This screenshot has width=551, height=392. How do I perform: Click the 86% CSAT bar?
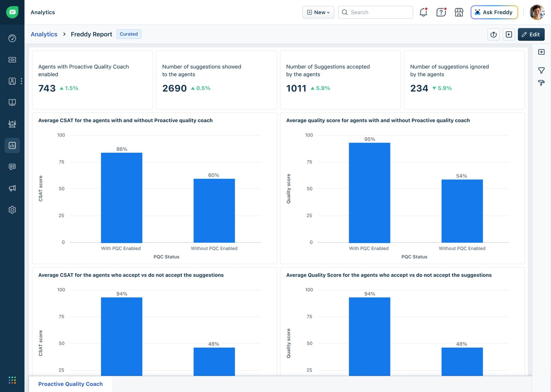point(122,198)
